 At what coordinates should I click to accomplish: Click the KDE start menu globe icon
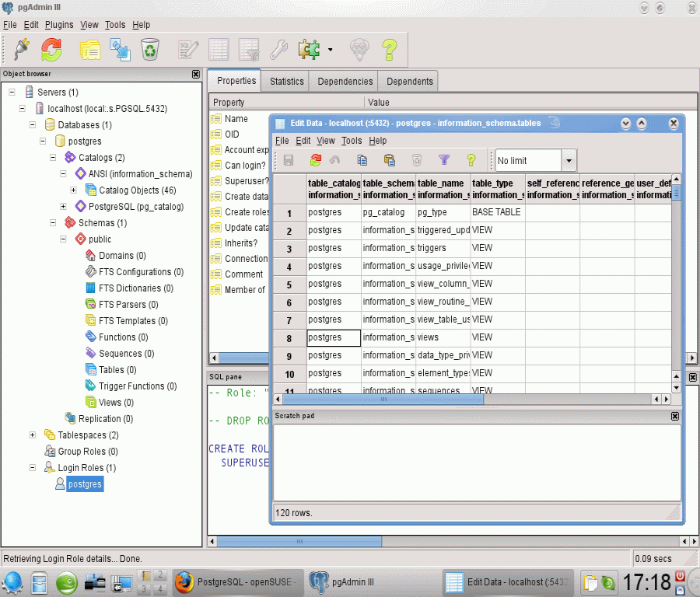tap(12, 583)
